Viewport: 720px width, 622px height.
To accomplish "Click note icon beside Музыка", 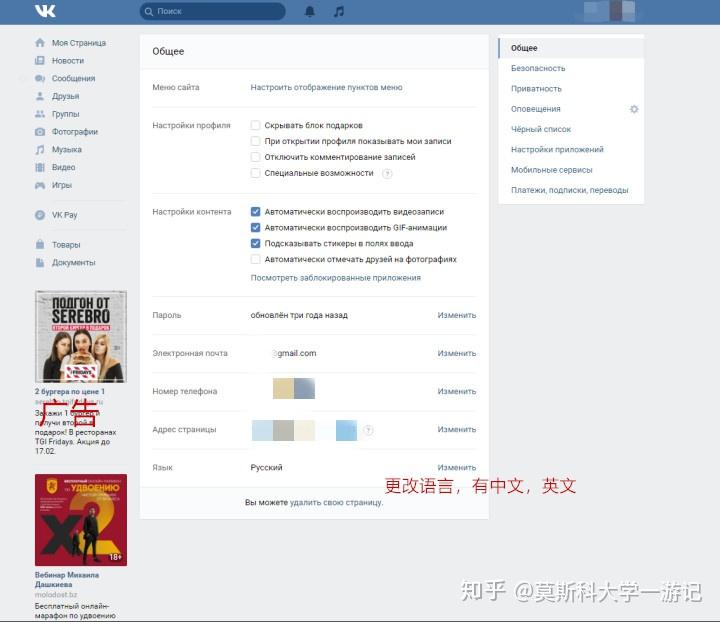I will click(40, 150).
